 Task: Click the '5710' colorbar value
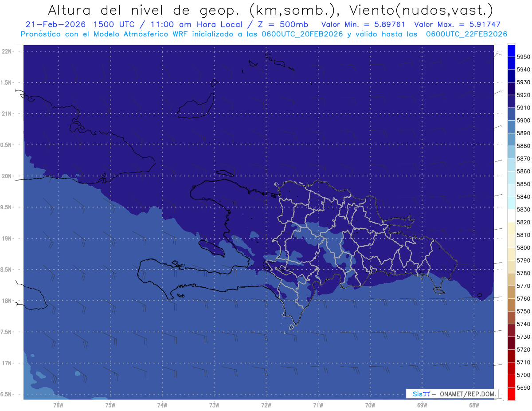(524, 362)
